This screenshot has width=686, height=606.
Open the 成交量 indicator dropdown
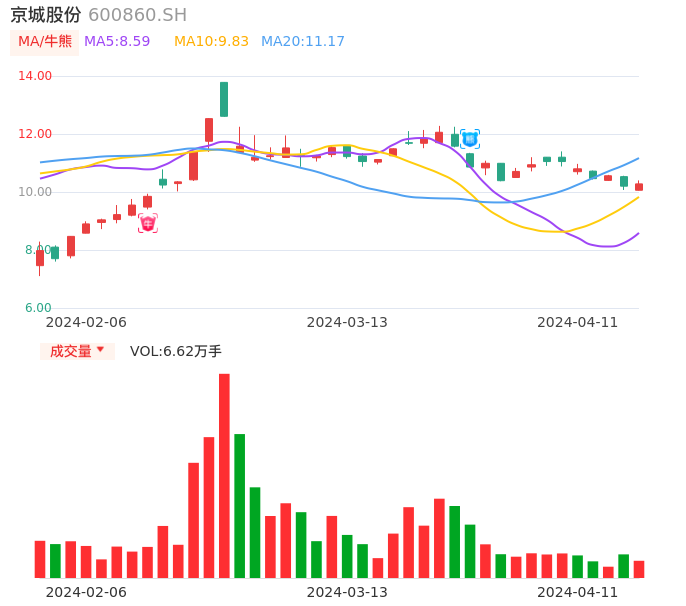tap(77, 351)
